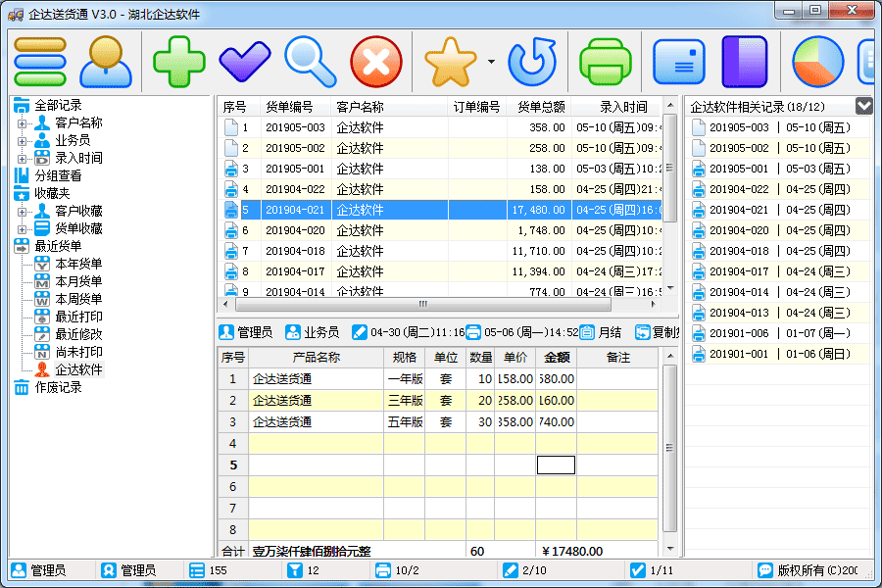Open 本周货单 list

(78, 299)
